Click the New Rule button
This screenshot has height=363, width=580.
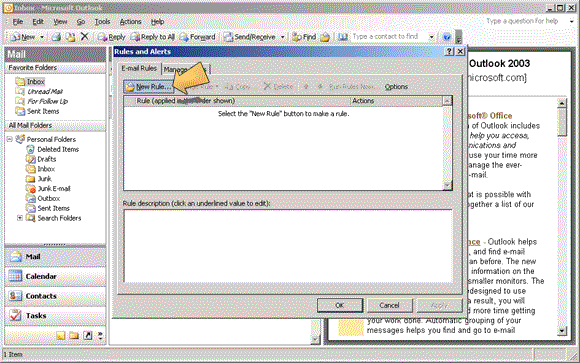point(149,87)
